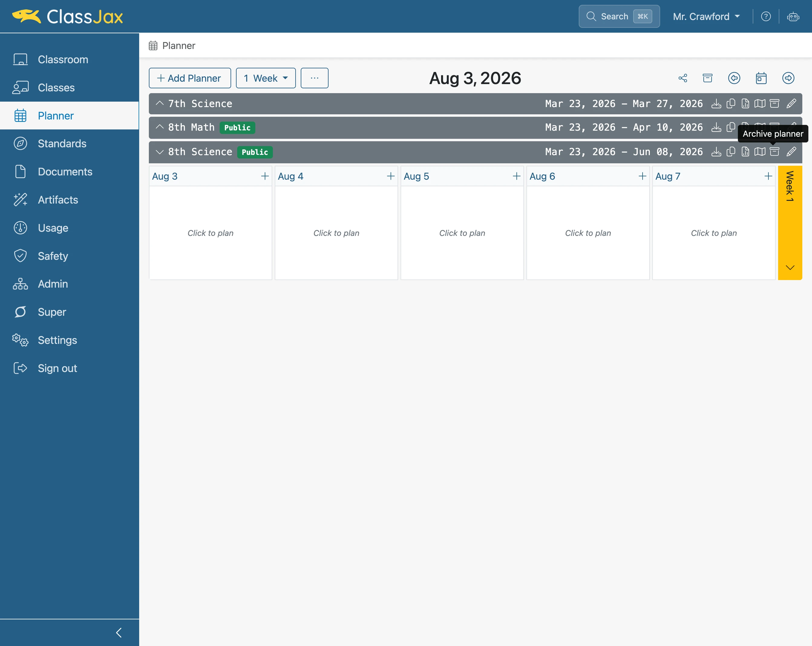Click the Search box in header
Viewport: 812px width, 646px height.
619,17
